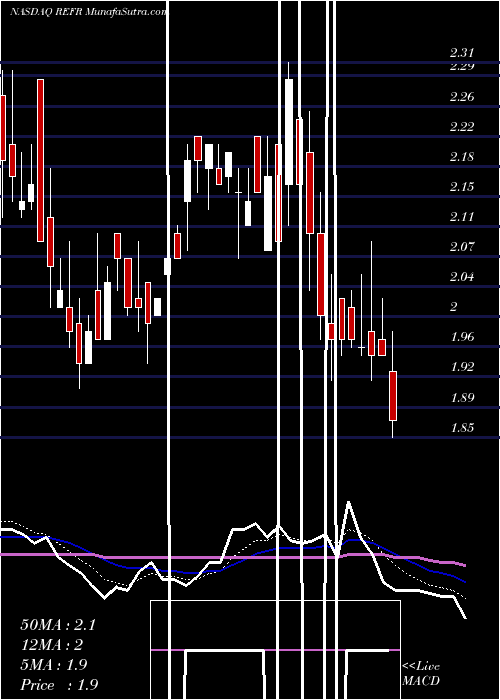The height and width of the screenshot is (700, 500).
Task: Click the 1.96 price axis label
Action: (x=462, y=336)
